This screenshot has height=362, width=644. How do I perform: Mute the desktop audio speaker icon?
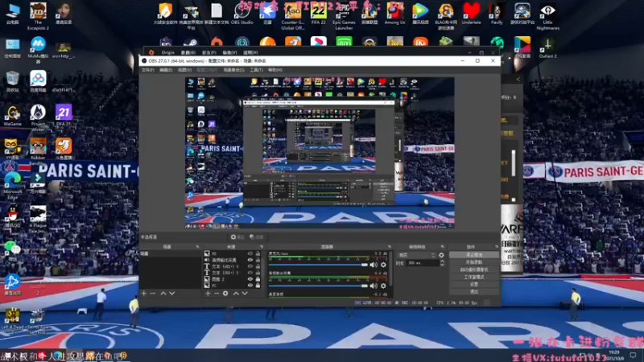click(x=374, y=286)
